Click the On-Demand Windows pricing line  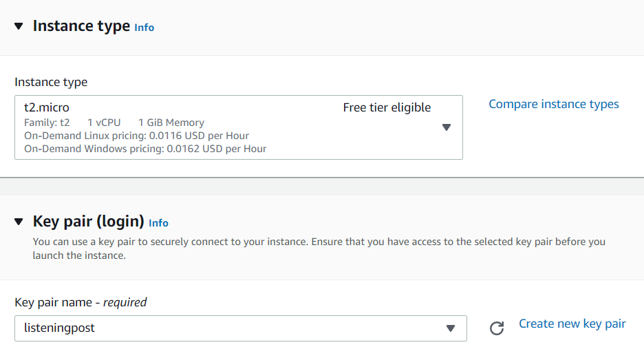click(144, 149)
